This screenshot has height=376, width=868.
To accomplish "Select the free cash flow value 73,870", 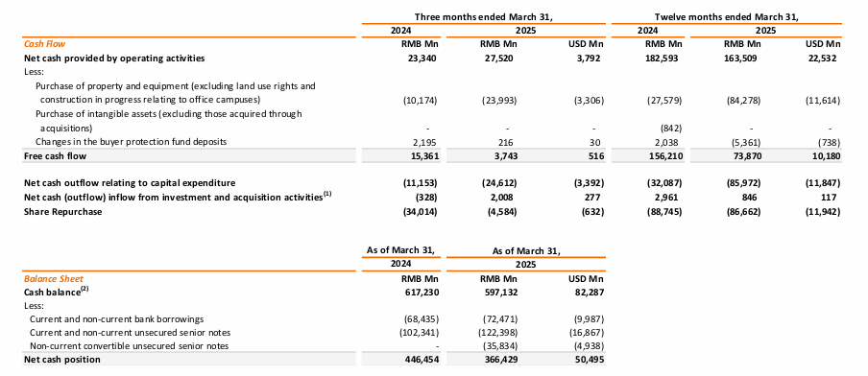I will (748, 156).
